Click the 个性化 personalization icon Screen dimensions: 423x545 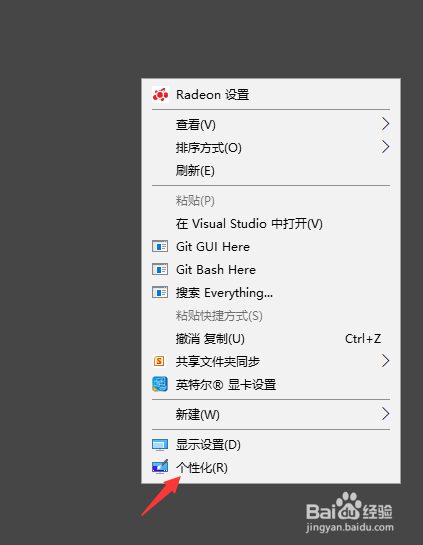[x=160, y=467]
